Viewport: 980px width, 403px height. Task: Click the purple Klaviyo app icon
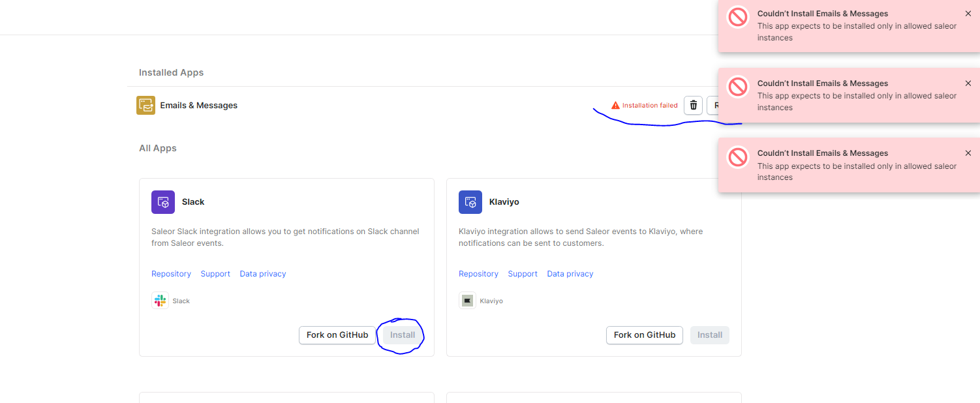470,202
